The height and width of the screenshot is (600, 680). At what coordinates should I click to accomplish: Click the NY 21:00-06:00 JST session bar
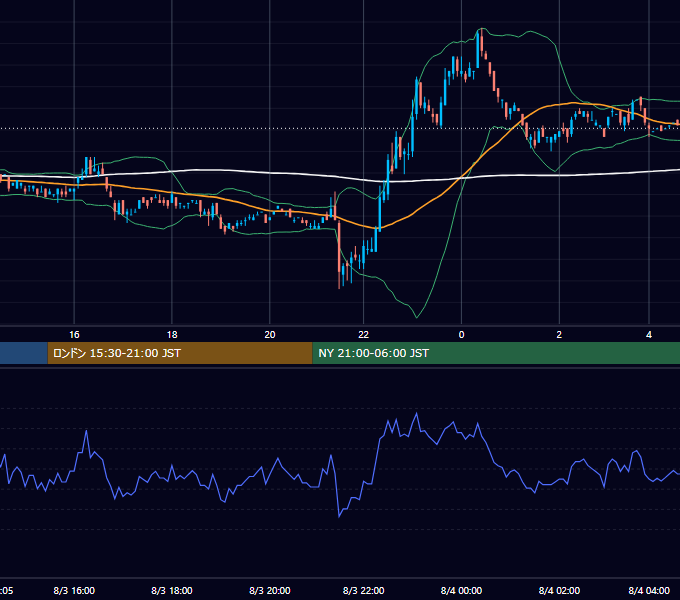click(496, 353)
